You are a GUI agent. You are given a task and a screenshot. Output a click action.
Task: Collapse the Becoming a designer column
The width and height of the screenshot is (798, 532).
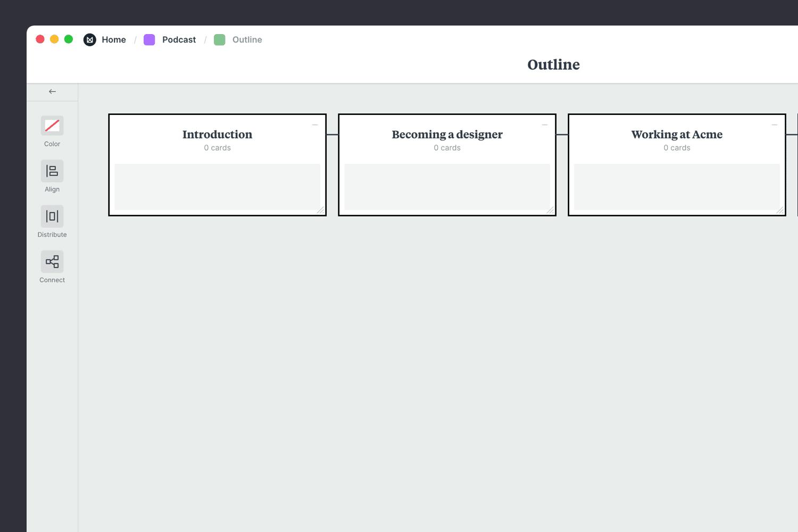click(x=545, y=125)
